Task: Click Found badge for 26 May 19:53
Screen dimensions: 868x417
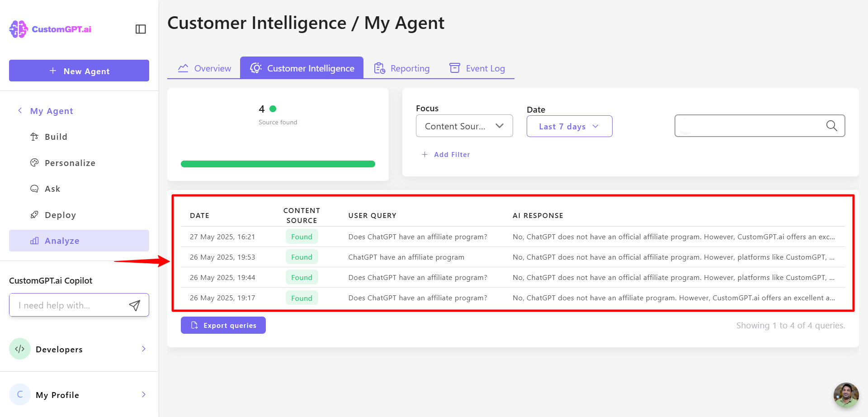Action: [x=302, y=257]
